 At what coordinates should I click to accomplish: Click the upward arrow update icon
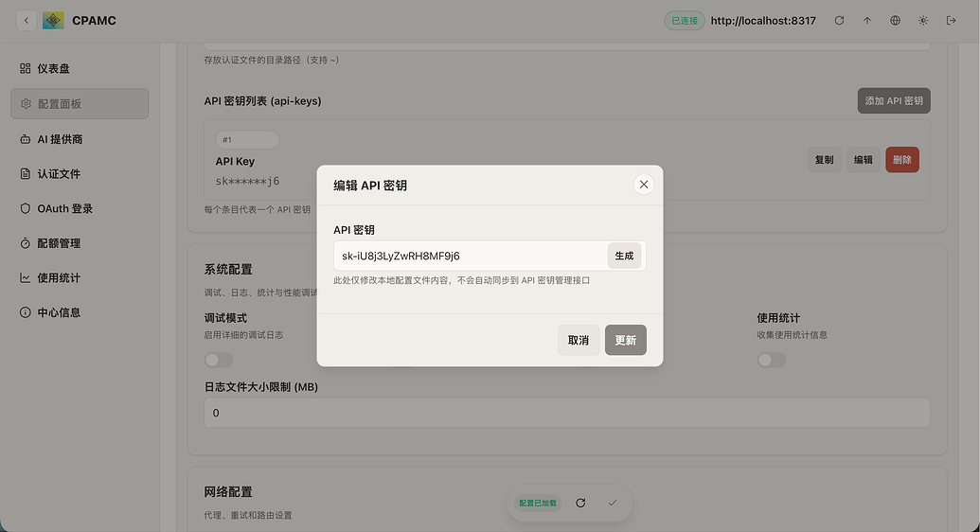click(x=867, y=21)
